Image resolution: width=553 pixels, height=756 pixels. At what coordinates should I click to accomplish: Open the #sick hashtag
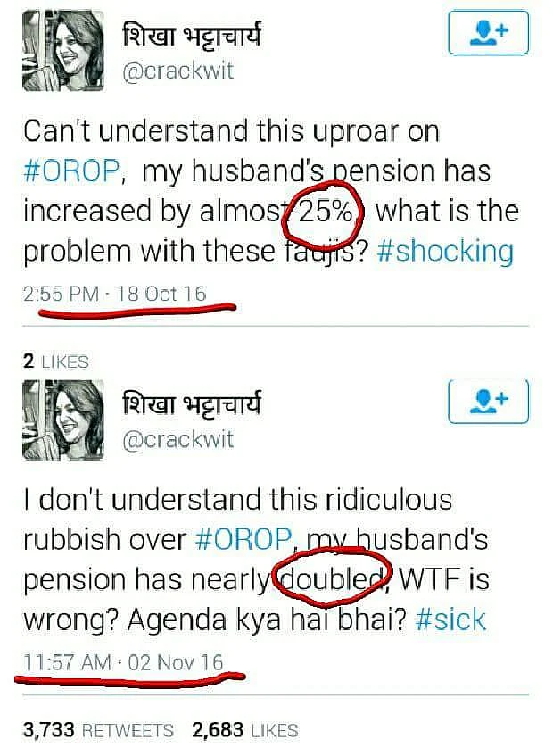coord(450,619)
